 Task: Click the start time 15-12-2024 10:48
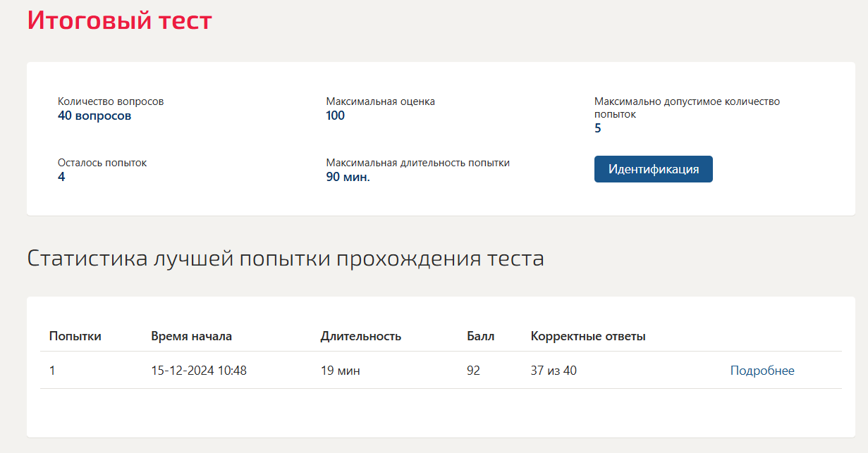pos(199,371)
